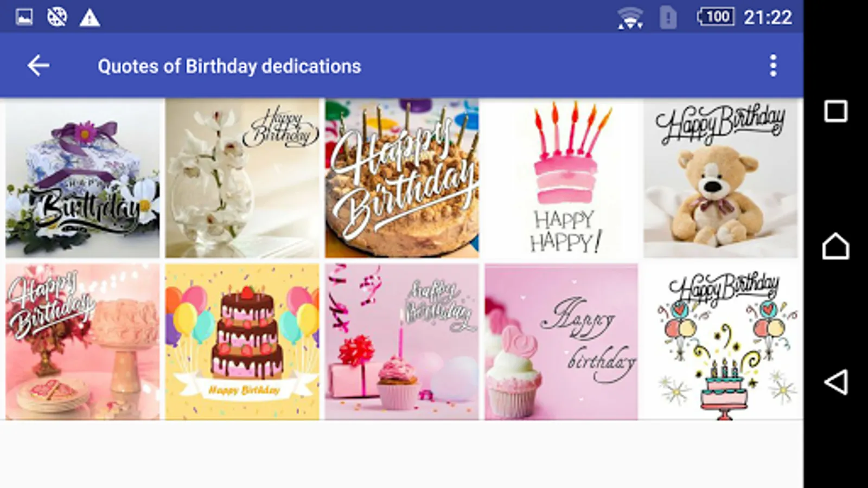
Task: Open the chocolate layer cake with balloons card
Action: click(x=242, y=342)
